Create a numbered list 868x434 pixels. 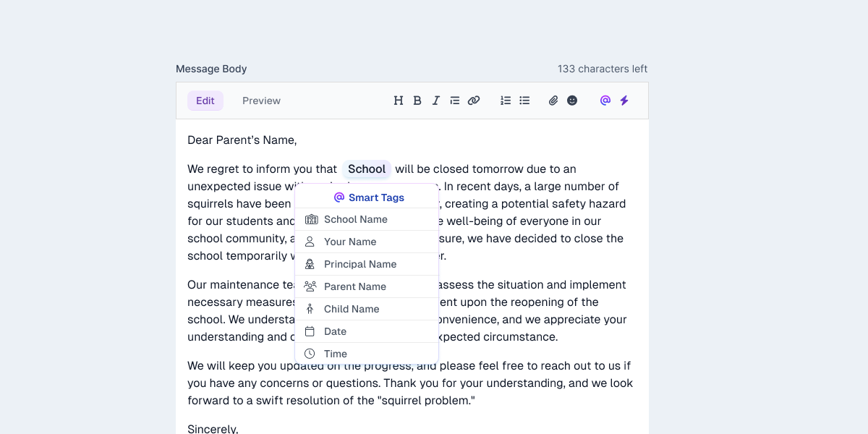506,101
